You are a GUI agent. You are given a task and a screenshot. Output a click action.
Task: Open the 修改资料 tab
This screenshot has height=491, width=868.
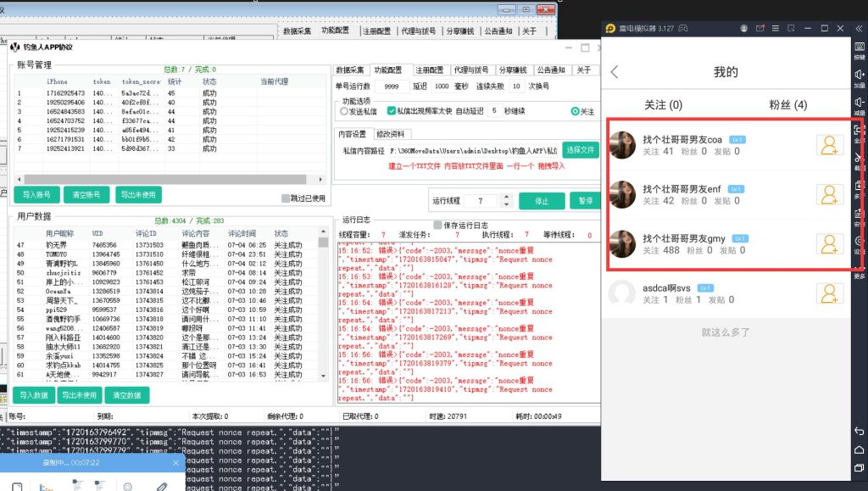tap(390, 134)
